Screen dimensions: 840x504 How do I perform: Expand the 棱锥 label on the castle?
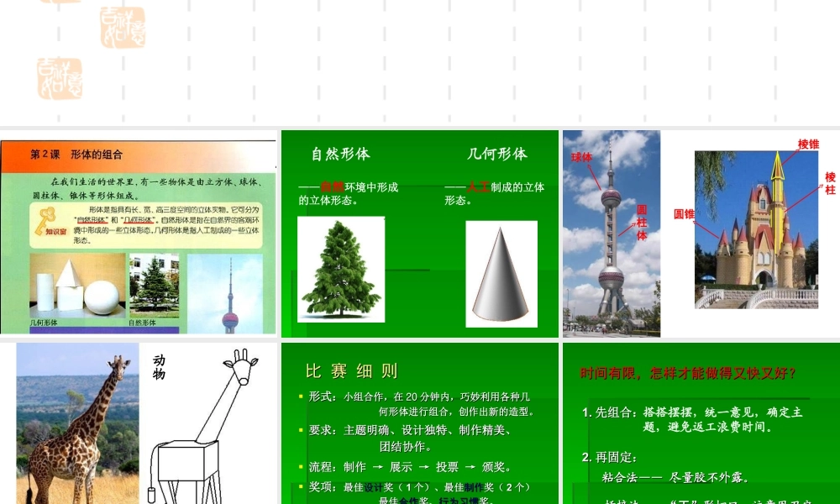(808, 144)
